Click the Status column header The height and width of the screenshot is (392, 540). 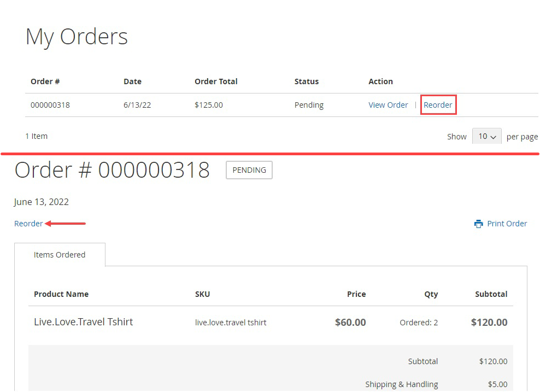tap(306, 81)
